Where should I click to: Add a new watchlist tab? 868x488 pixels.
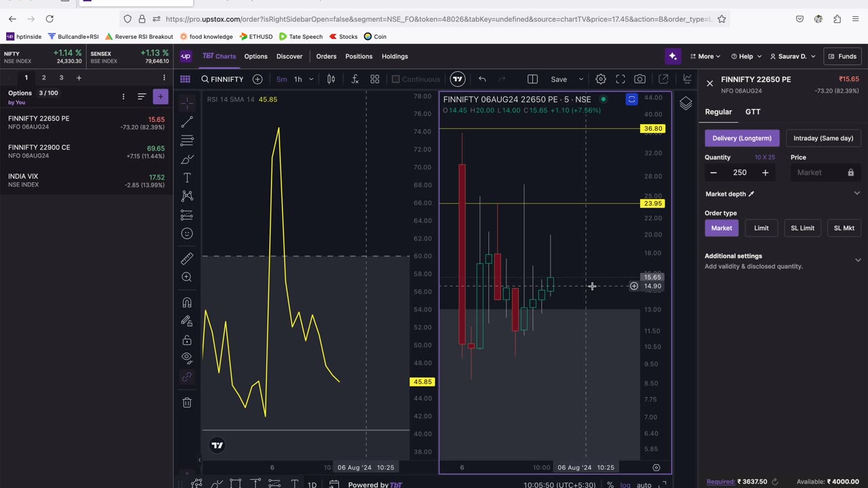pos(79,78)
